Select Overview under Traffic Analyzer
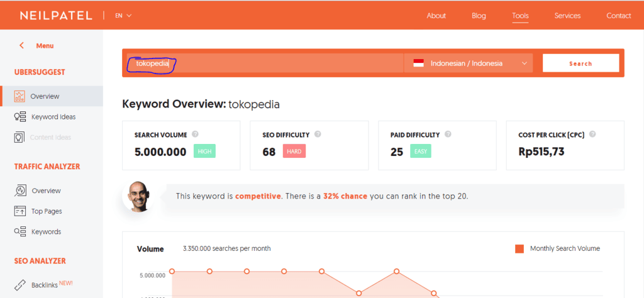Viewport: 644px width, 298px height. pos(46,190)
